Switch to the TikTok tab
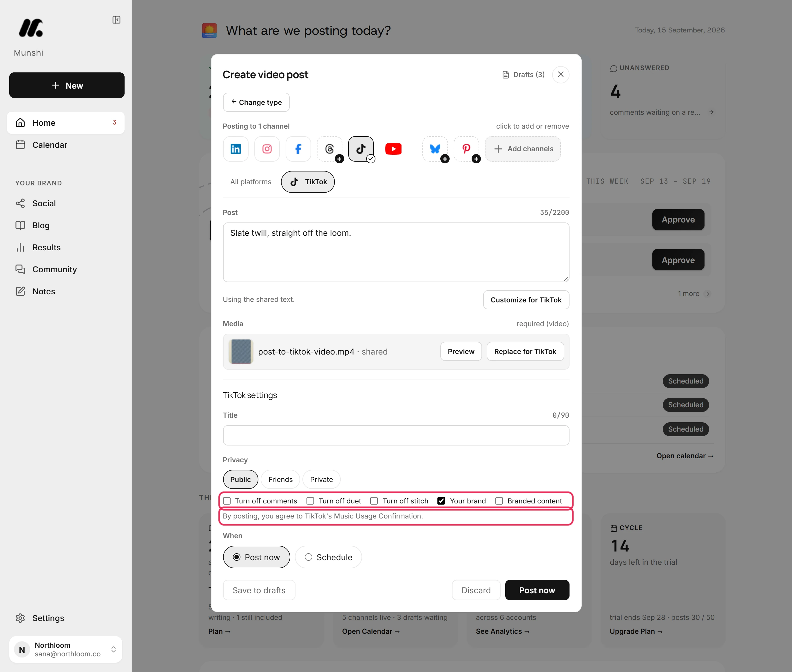The height and width of the screenshot is (672, 792). pos(308,182)
